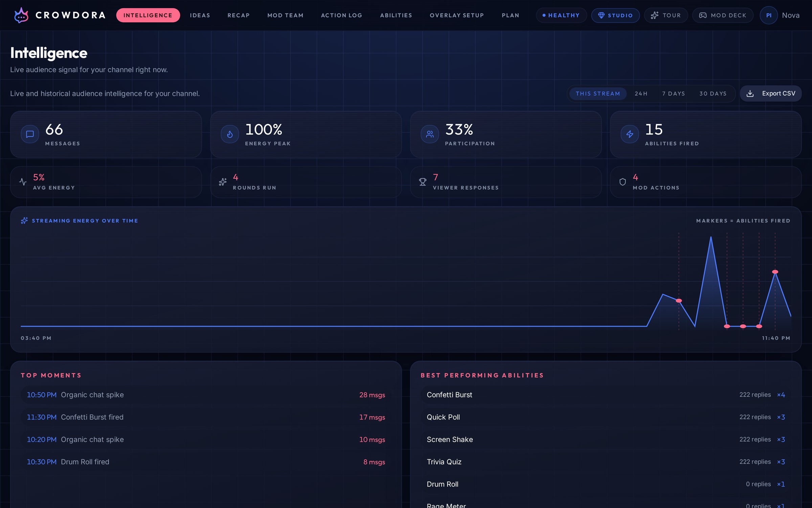Click the 11:40 PM chart end label
The height and width of the screenshot is (508, 812).
click(776, 338)
